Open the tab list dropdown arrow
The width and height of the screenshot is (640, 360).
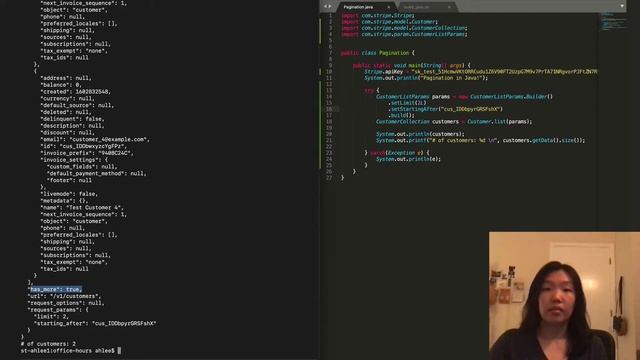[x=622, y=6]
